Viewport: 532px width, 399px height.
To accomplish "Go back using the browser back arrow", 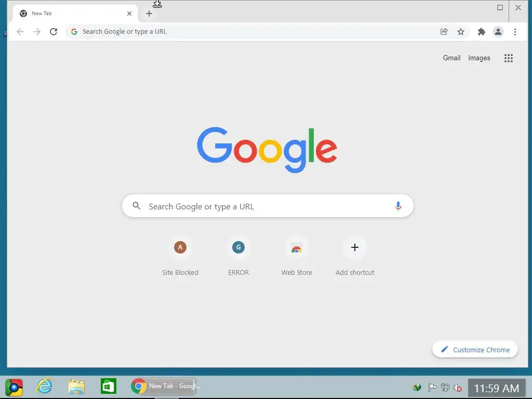I will [20, 32].
